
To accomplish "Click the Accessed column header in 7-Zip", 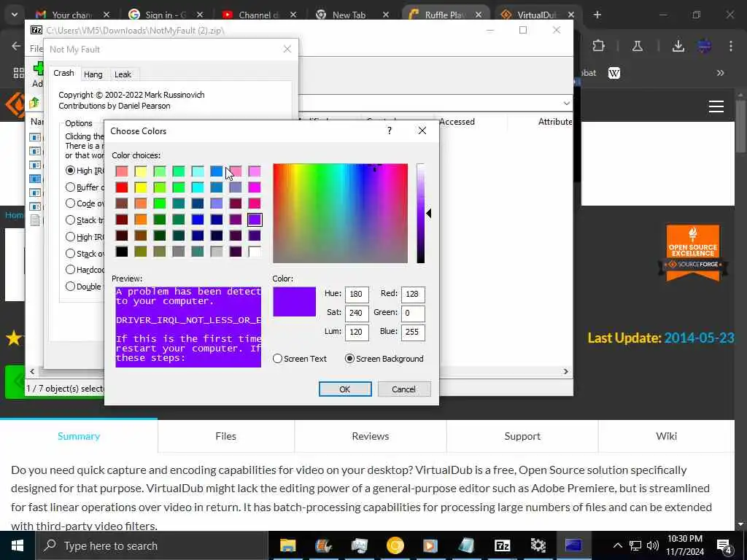I will point(457,122).
